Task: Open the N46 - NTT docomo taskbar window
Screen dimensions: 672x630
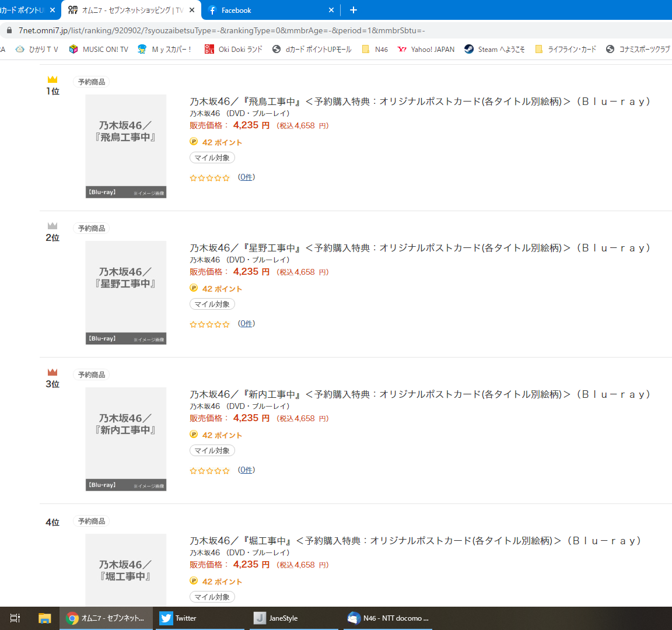Action: (x=387, y=618)
